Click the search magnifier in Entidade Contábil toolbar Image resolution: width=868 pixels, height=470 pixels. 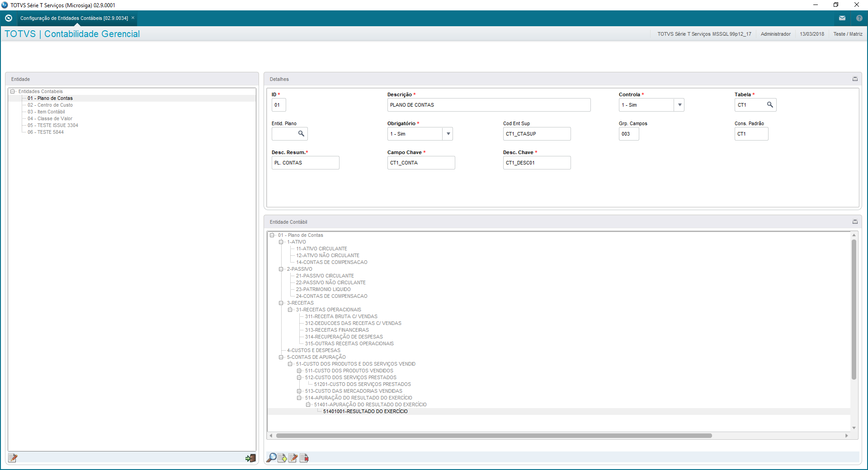pyautogui.click(x=271, y=458)
